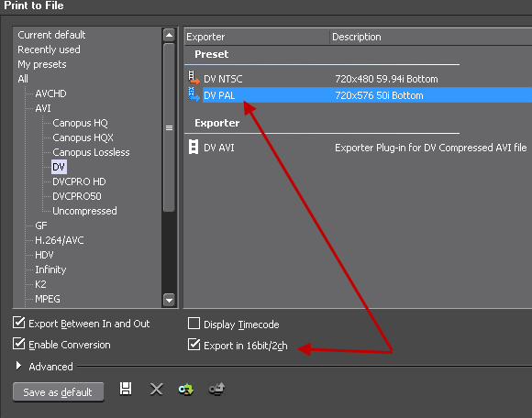Viewport: 532px width, 418px height.
Task: Click the save preset floppy disk icon
Action: (x=126, y=389)
